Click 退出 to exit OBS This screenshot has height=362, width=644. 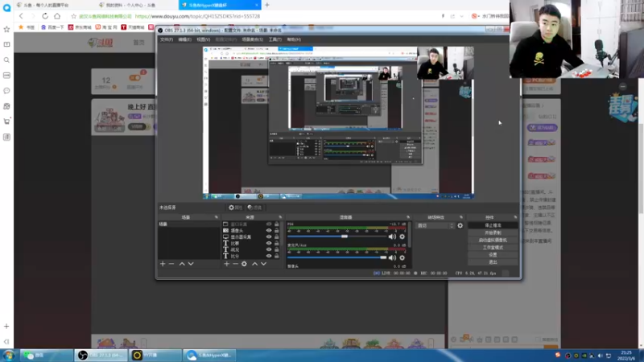tap(493, 262)
